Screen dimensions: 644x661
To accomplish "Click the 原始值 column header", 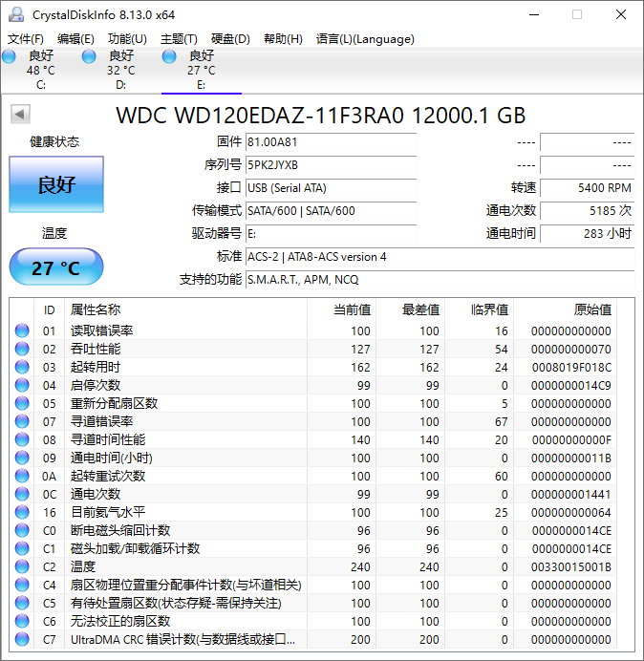I will (565, 309).
